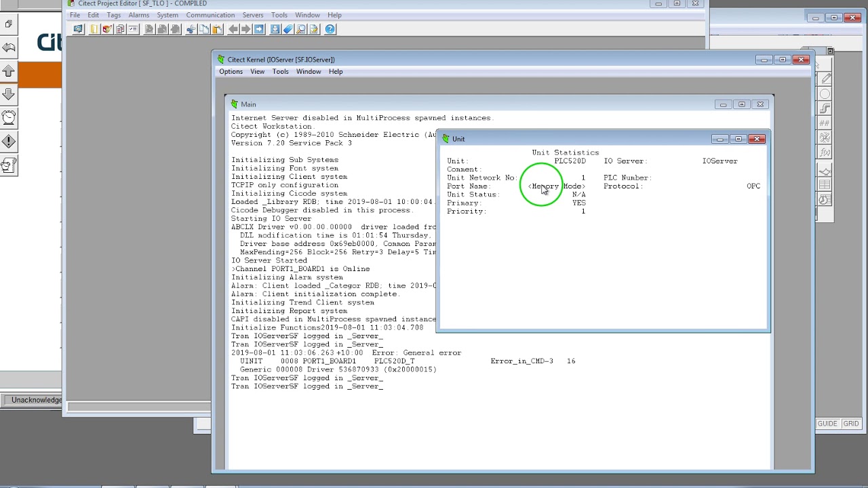Select the clock scheduler tool in toolbox
868x488 pixels.
click(x=825, y=200)
